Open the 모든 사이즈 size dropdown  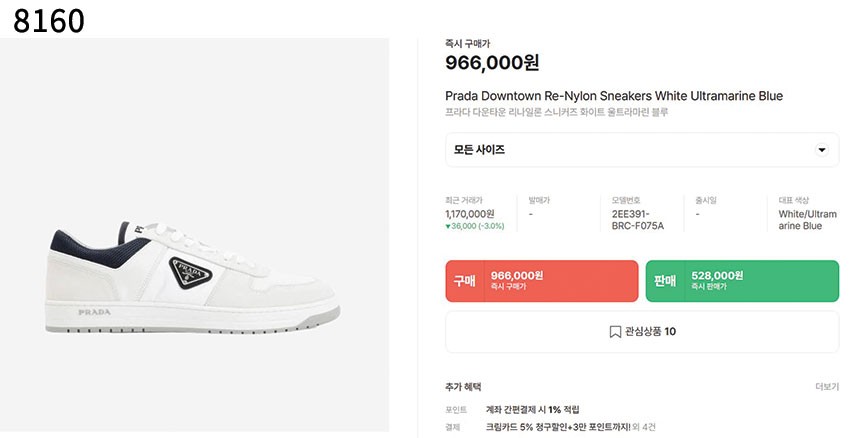(642, 150)
